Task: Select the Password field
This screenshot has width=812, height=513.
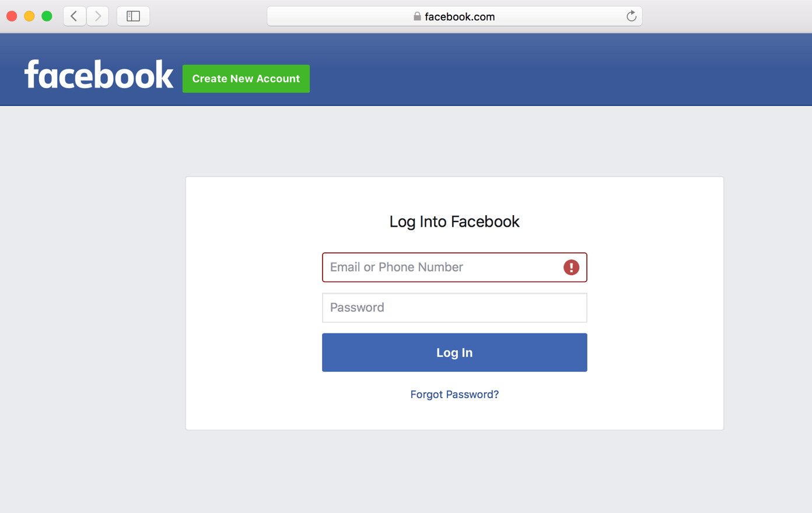Action: 454,307
